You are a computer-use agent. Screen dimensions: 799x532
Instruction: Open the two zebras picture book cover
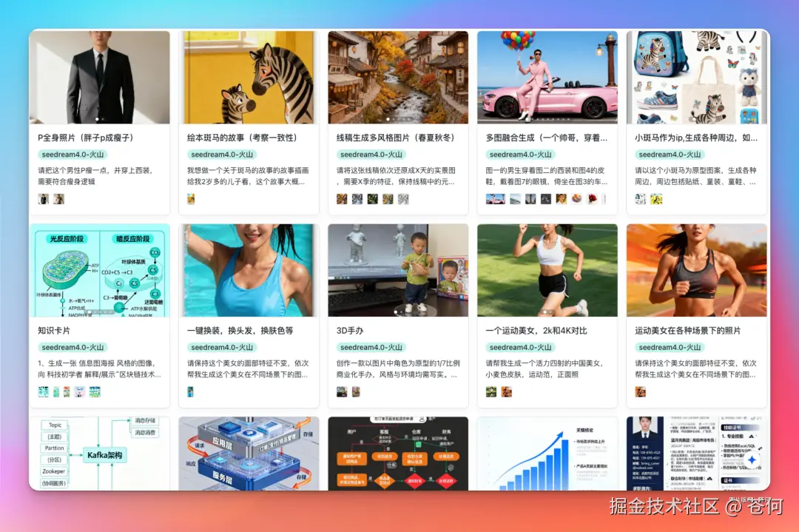pyautogui.click(x=249, y=78)
